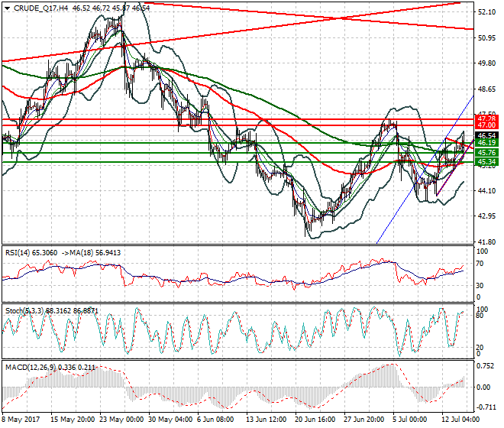Click the RSI scale value 70
The height and width of the screenshot is (428, 504).
pyautogui.click(x=480, y=264)
